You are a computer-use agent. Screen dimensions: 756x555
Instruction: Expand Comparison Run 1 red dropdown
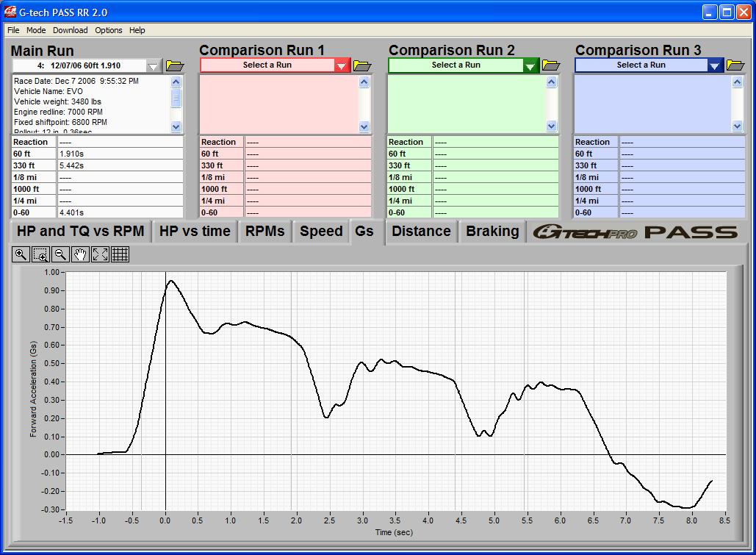click(342, 66)
